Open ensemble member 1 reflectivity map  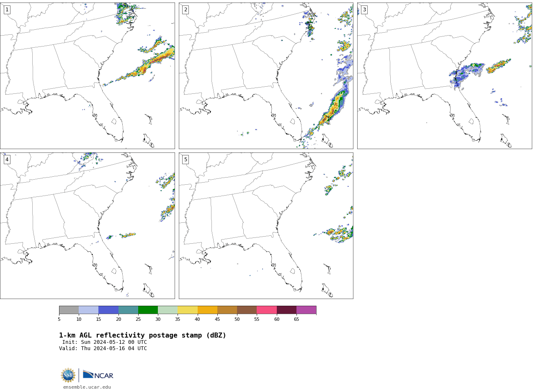coord(87,76)
